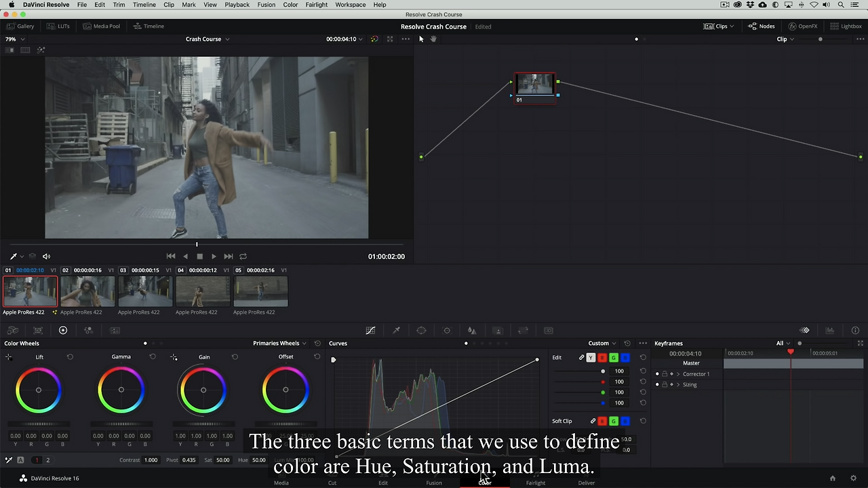This screenshot has width=868, height=488.
Task: Open the Custom curves dropdown
Action: (601, 344)
